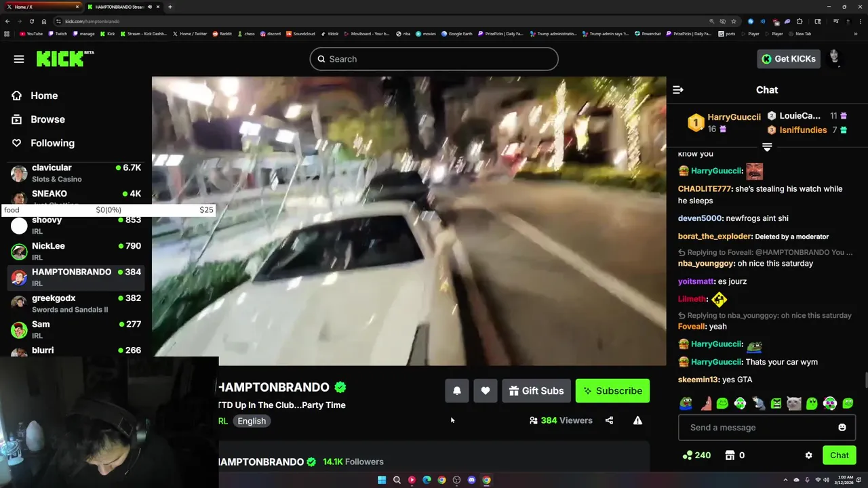Click the Chat send button

[839, 455]
